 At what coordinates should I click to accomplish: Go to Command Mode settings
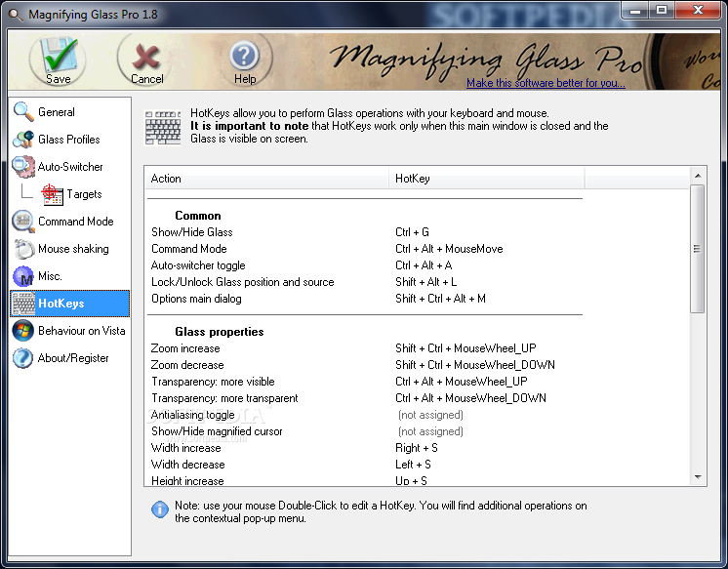coord(76,222)
